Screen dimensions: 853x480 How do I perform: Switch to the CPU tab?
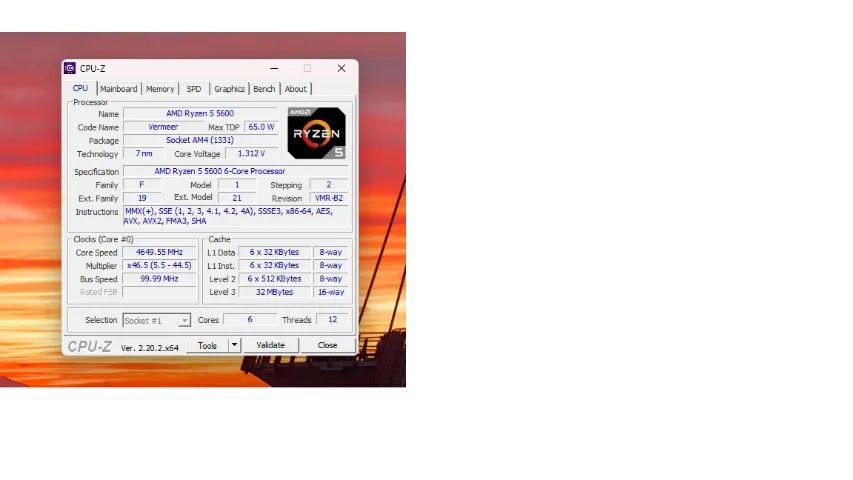[x=81, y=88]
